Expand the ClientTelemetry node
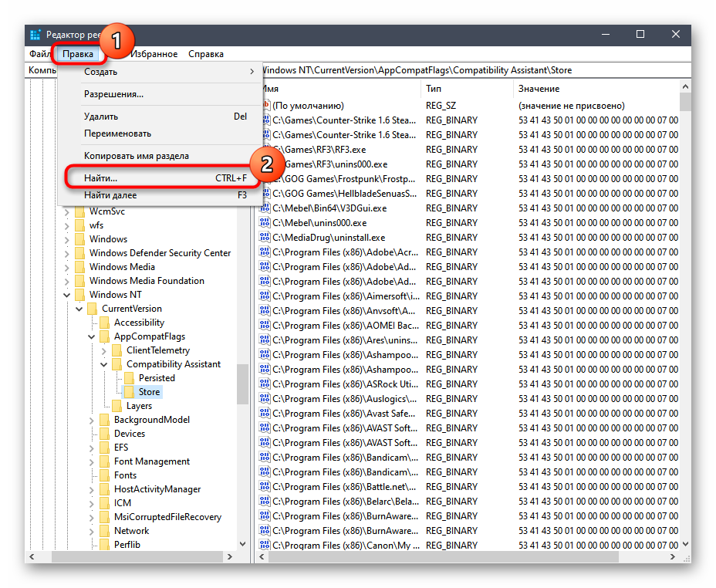716x588 pixels. click(x=104, y=350)
